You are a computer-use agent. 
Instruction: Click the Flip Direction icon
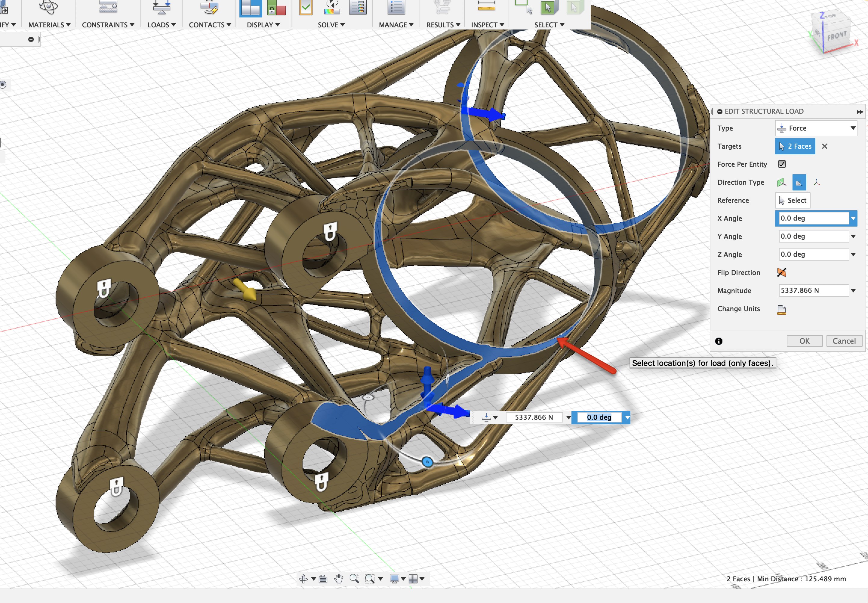(782, 272)
